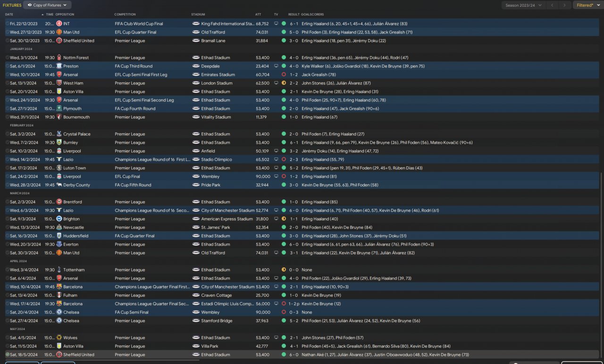
Task: Tick the Barcelona 10/4/2024 row circle
Action: 8,287
